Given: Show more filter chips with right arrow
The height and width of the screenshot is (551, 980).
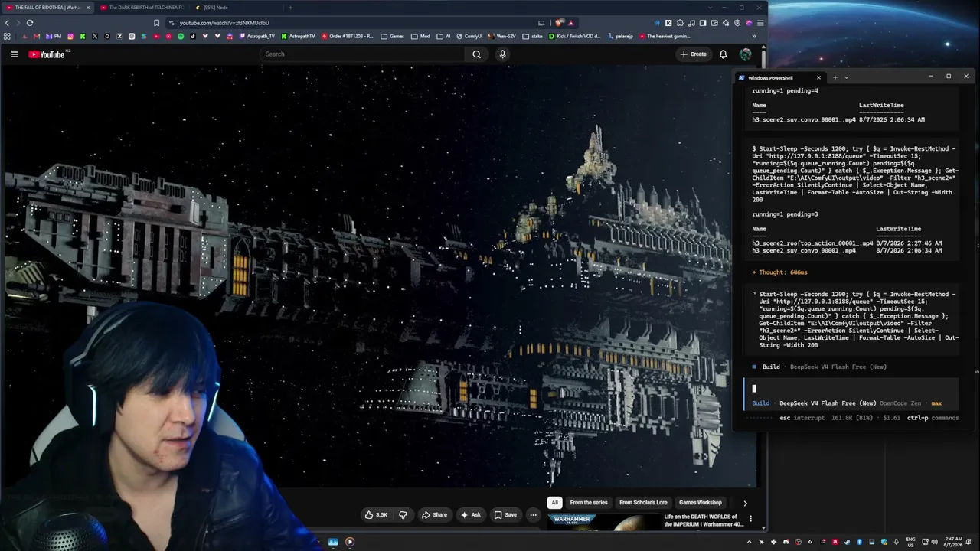Looking at the screenshot, I should coord(745,503).
